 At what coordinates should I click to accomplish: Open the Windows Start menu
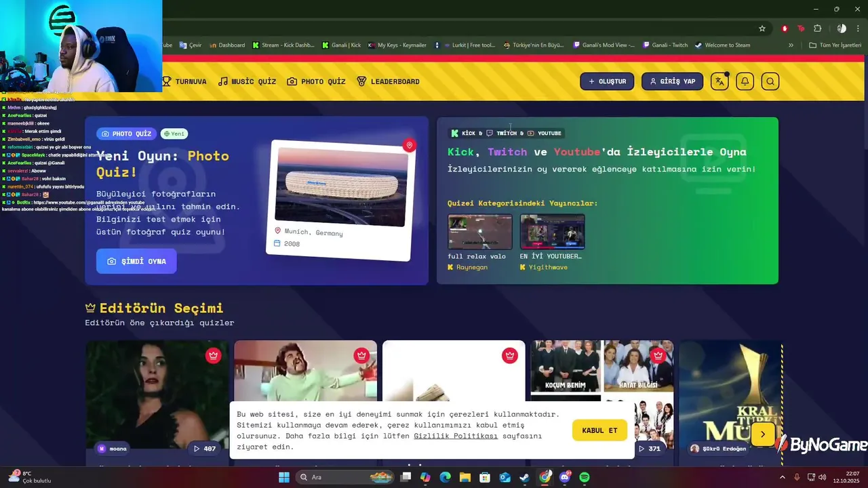(284, 477)
